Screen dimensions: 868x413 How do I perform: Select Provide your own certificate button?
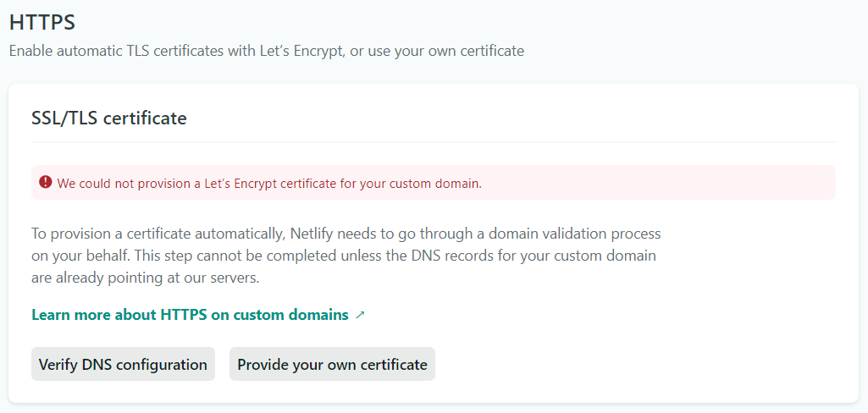click(x=332, y=365)
